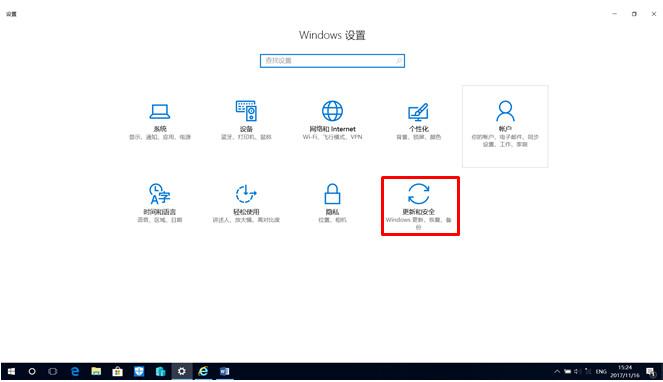Launch Microsoft Edge from the taskbar

coord(75,371)
